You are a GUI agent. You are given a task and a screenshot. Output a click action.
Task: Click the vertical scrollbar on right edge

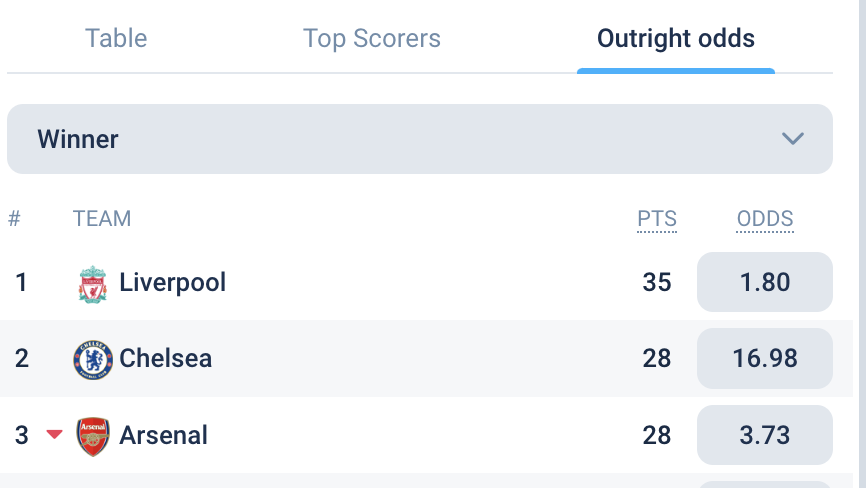(862, 244)
